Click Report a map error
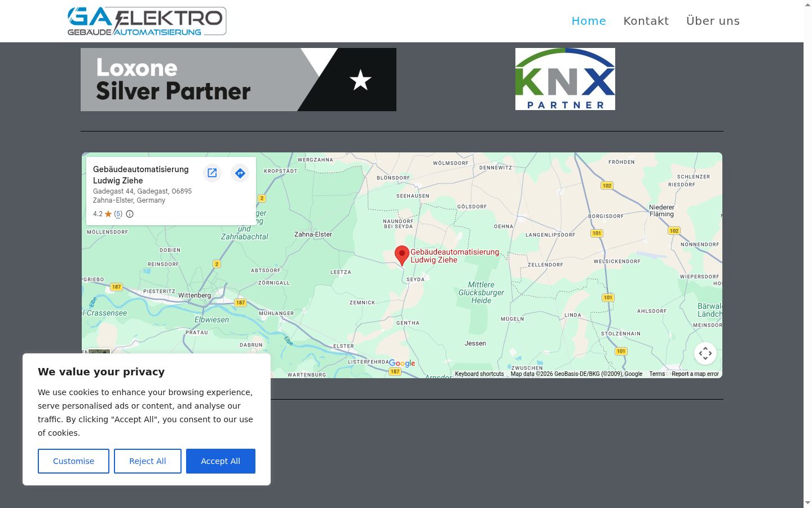812x508 pixels. coord(695,374)
